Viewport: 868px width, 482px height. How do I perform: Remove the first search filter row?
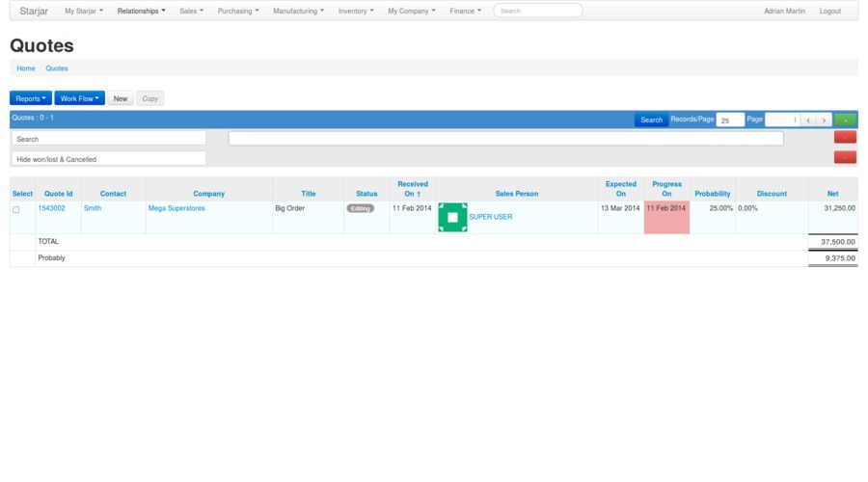coord(845,138)
